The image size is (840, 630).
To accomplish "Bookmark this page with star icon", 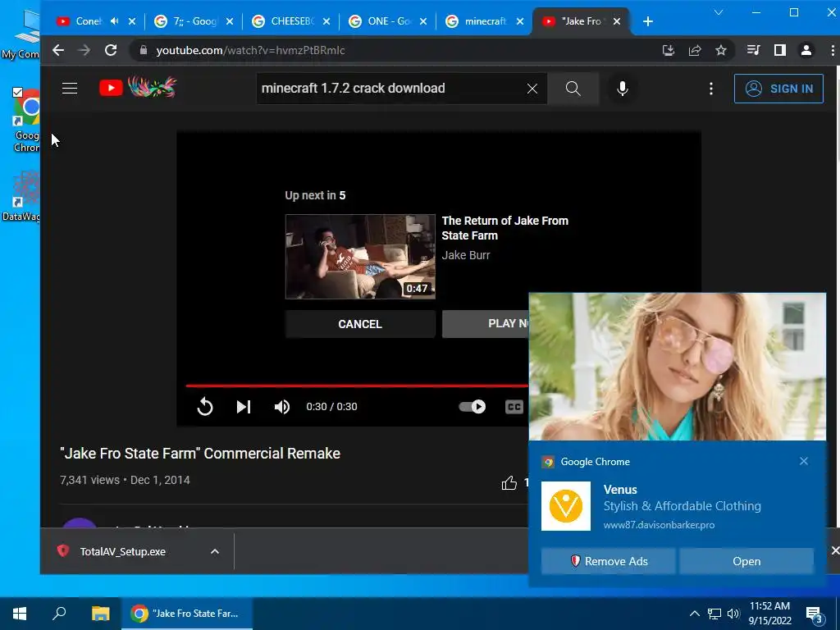I will click(721, 50).
